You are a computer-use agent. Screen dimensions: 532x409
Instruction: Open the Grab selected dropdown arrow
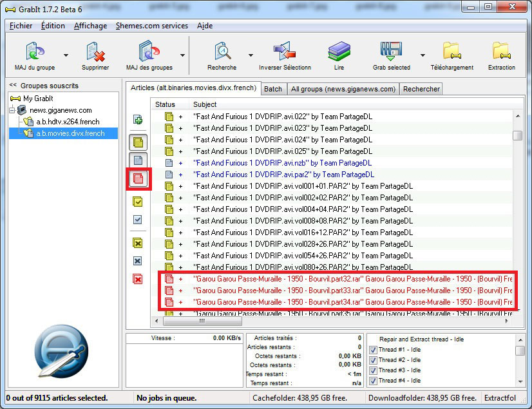[423, 55]
